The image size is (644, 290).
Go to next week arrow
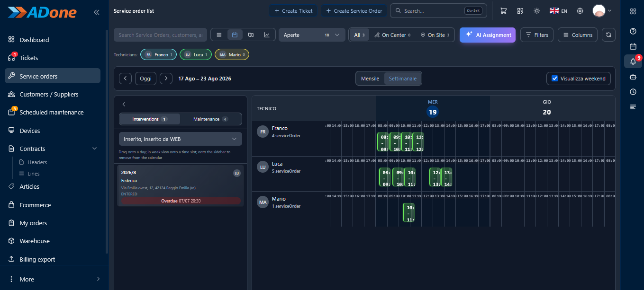pos(166,79)
